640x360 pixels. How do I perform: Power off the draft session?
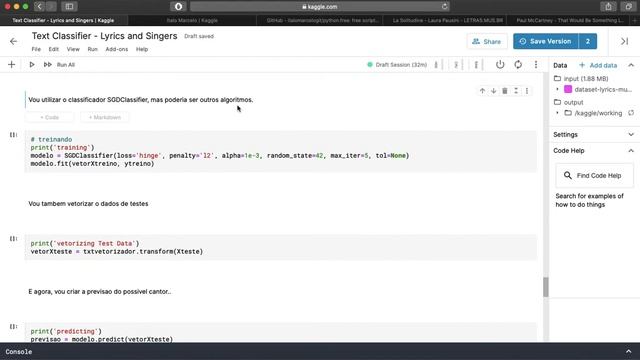[500, 64]
